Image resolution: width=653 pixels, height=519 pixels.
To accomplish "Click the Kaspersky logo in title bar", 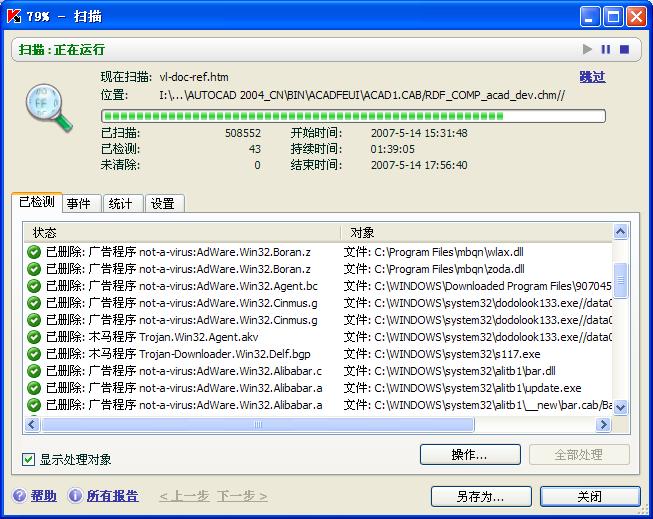I will pos(14,16).
